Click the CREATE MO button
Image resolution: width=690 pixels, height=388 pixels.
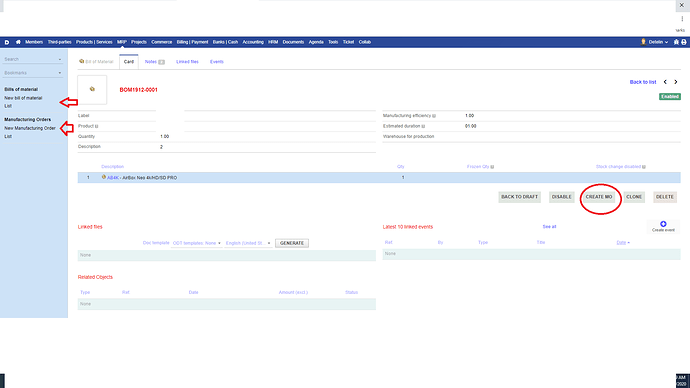click(599, 197)
